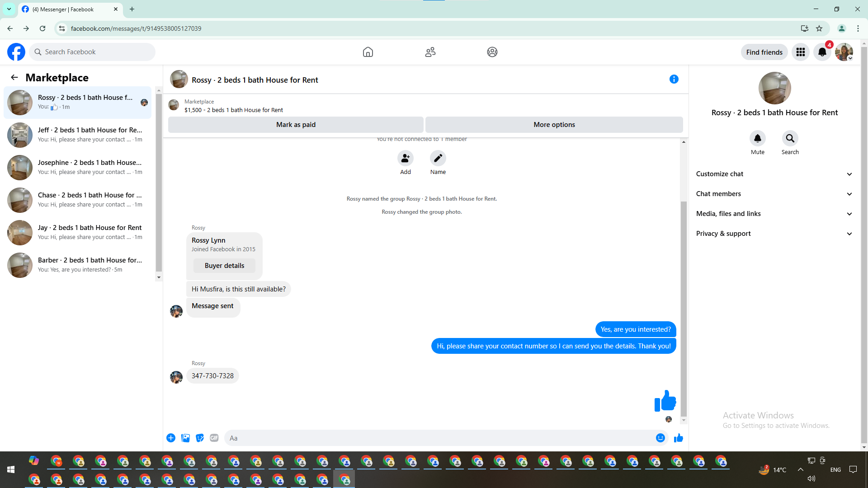Open the weather widget showing 14°C

pos(773,470)
